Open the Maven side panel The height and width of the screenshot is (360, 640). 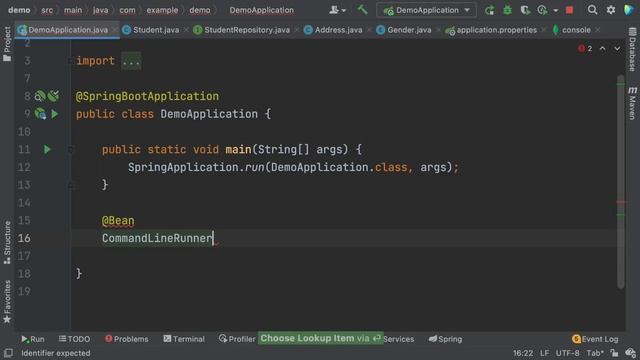(632, 103)
